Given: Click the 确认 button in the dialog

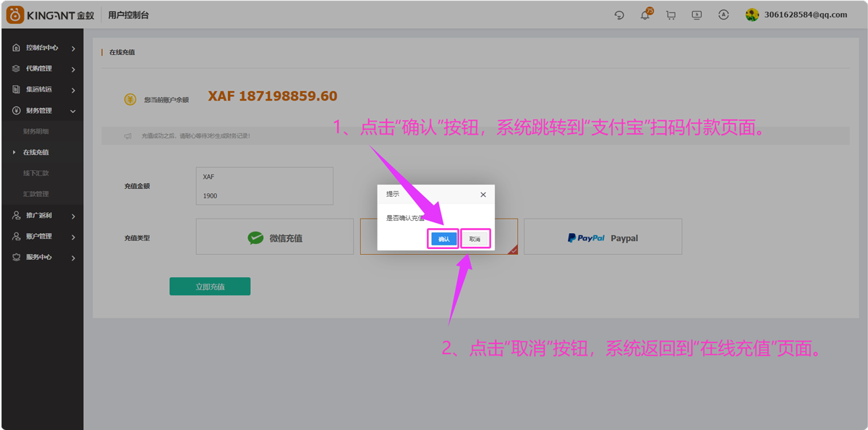Looking at the screenshot, I should [443, 239].
